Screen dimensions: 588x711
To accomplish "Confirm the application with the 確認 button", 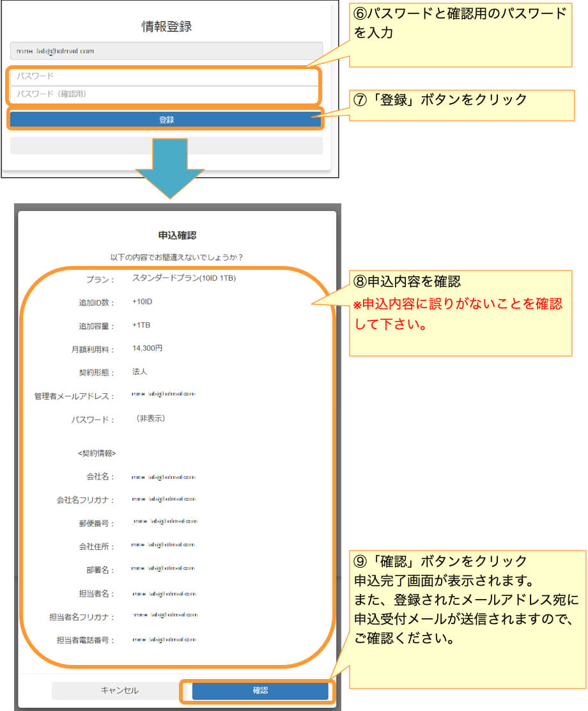I will tap(260, 691).
